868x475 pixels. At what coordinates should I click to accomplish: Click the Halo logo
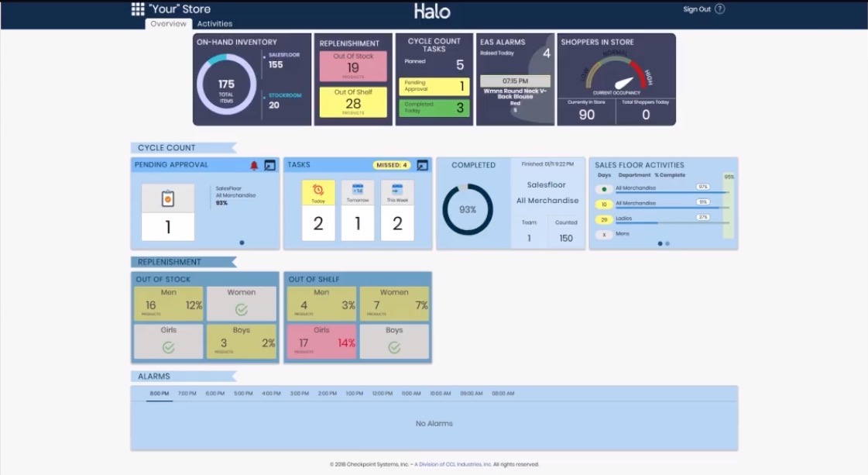point(432,12)
